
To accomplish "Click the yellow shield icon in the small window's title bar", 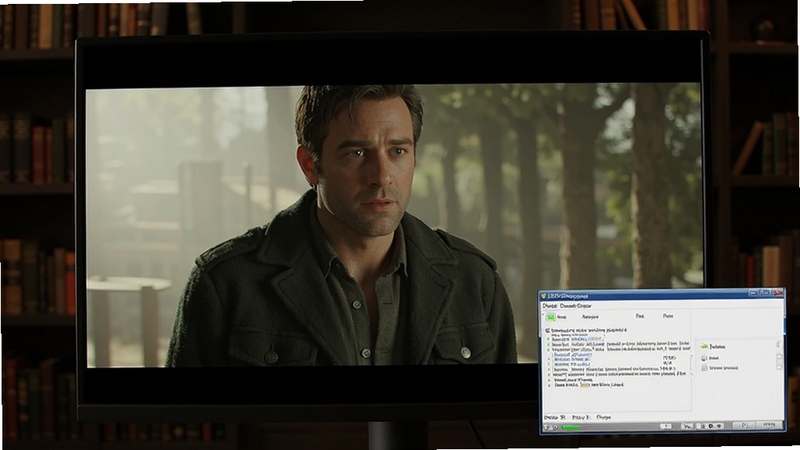I will (x=543, y=296).
